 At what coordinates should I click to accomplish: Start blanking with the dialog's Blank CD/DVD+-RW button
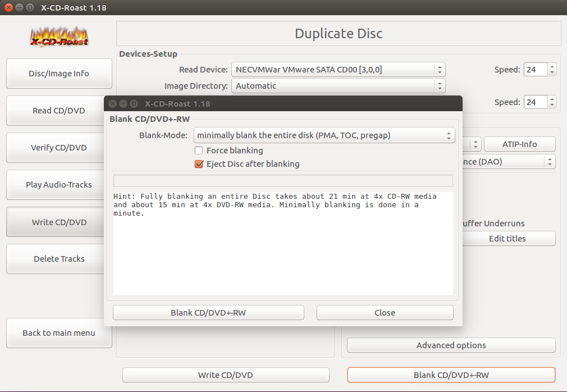(x=208, y=313)
